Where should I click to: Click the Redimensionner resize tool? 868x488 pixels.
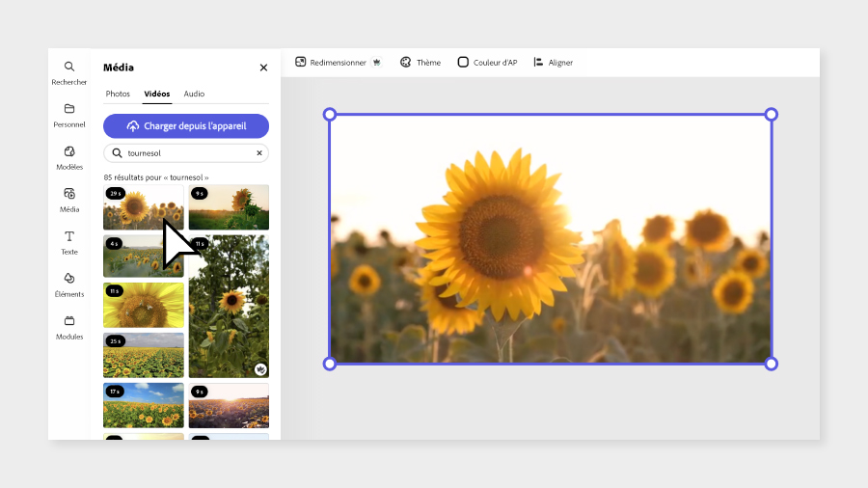coord(339,63)
